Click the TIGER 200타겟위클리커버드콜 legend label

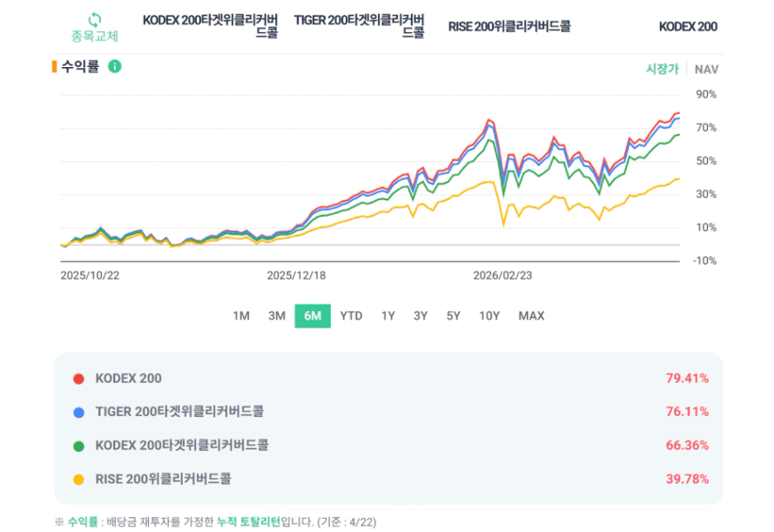[x=179, y=412]
